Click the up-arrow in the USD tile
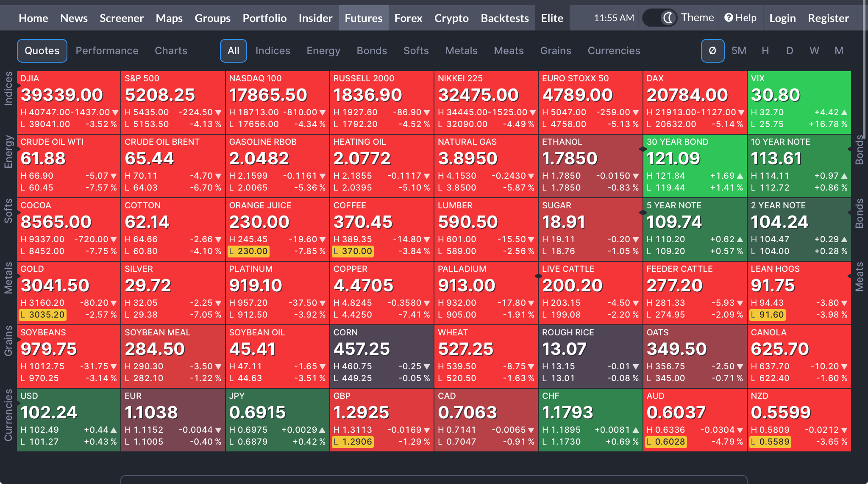The height and width of the screenshot is (484, 868). (114, 430)
